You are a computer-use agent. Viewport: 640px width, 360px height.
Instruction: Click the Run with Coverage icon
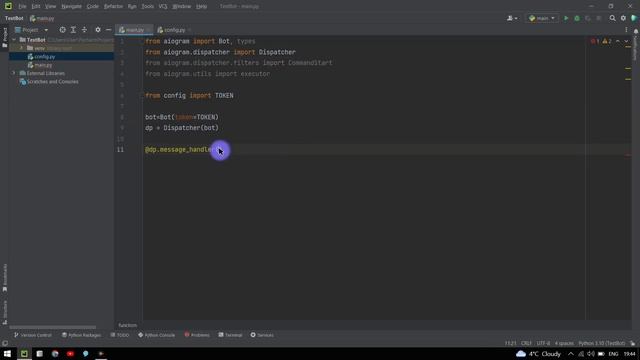588,18
